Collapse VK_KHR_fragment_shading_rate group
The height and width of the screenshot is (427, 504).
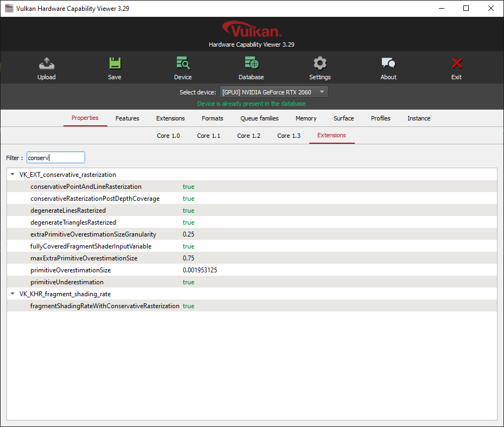pos(12,294)
